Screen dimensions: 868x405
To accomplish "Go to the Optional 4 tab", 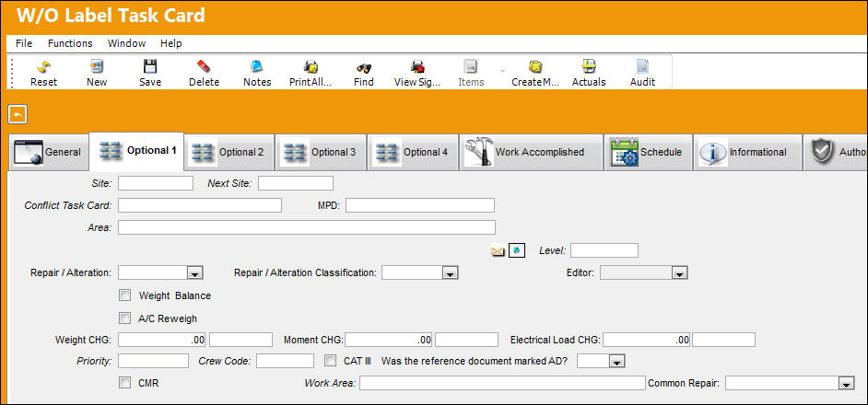I will click(413, 152).
